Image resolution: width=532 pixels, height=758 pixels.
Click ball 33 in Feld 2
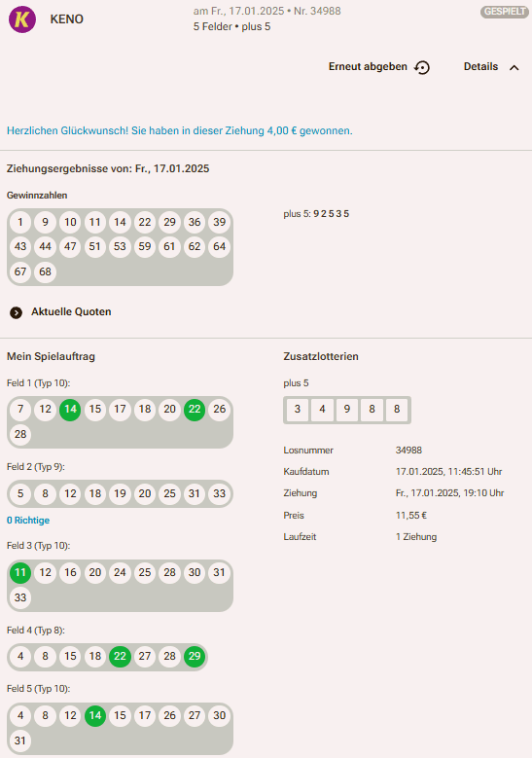[220, 493]
